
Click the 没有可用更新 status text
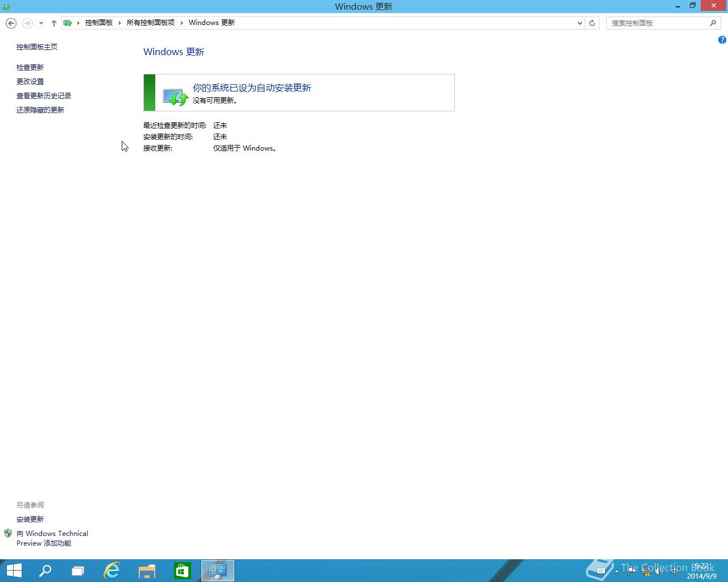pyautogui.click(x=215, y=101)
